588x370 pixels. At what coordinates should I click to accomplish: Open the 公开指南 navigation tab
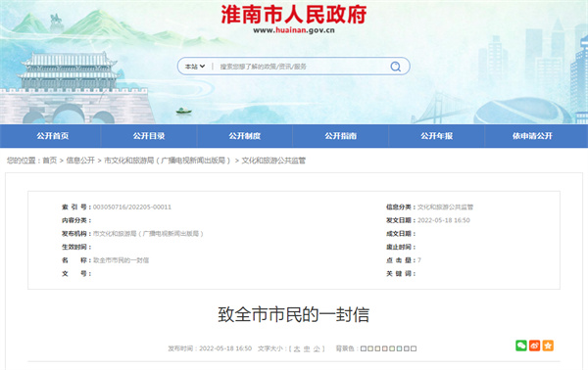click(x=340, y=136)
